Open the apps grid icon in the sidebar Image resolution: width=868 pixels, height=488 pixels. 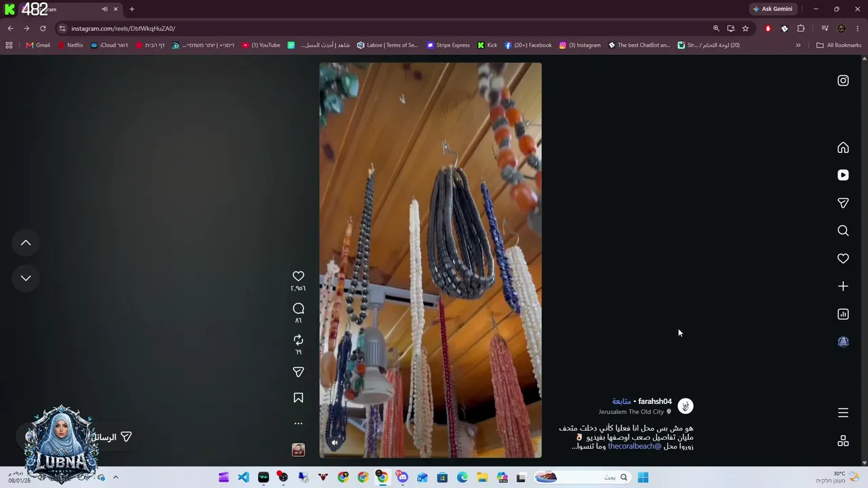click(843, 441)
